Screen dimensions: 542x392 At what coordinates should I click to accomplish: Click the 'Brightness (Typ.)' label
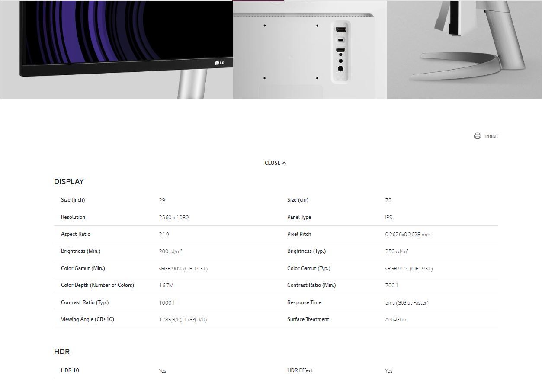[x=306, y=251]
